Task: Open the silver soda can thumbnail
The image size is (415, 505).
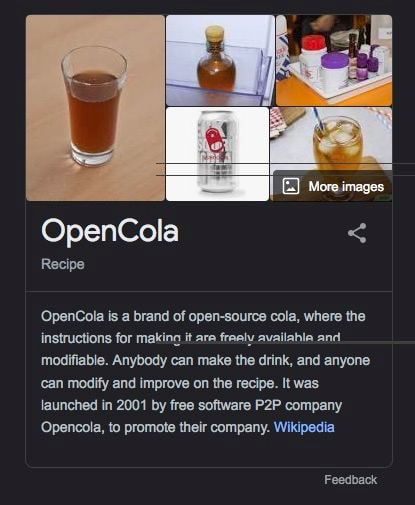Action: [217, 154]
